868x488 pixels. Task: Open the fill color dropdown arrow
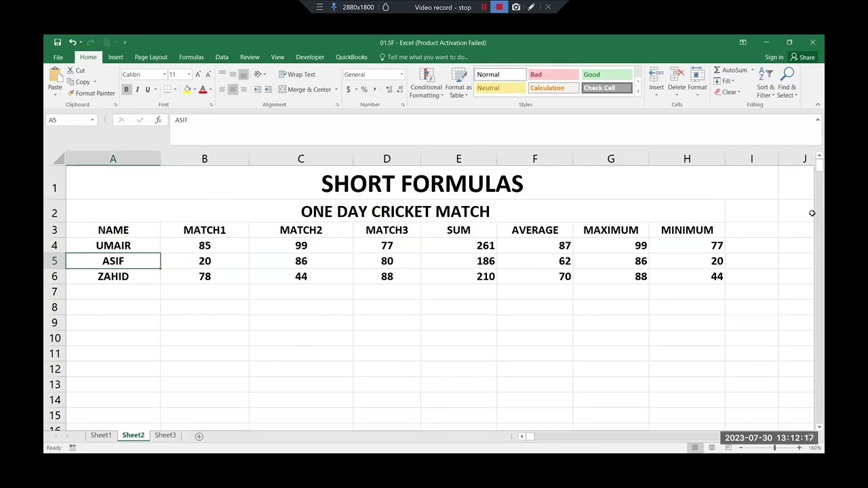click(195, 89)
